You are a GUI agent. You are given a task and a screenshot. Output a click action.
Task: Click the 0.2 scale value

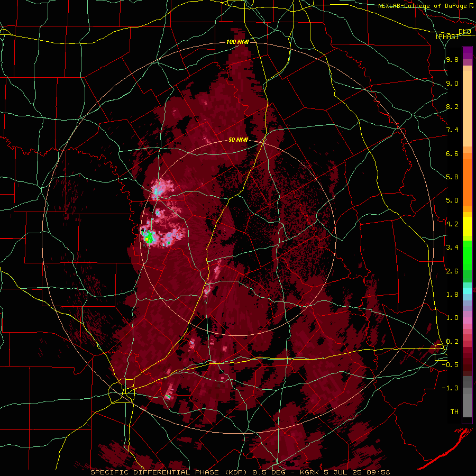[x=452, y=342]
